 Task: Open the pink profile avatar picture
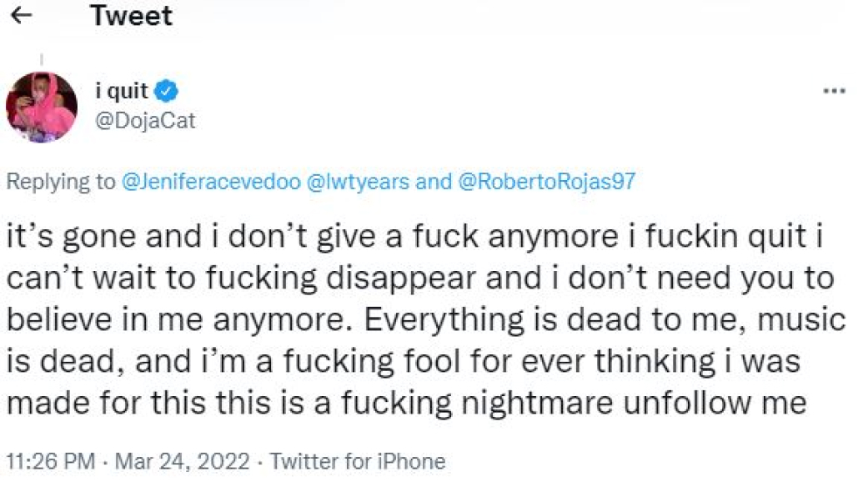click(41, 107)
